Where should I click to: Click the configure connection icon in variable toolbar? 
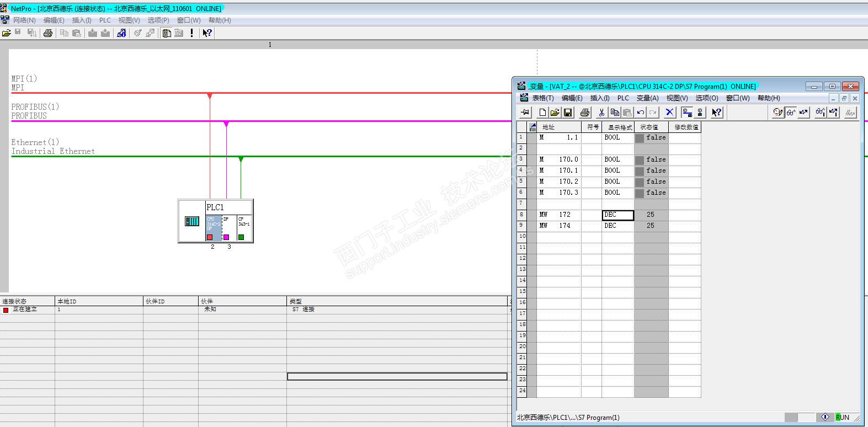687,113
